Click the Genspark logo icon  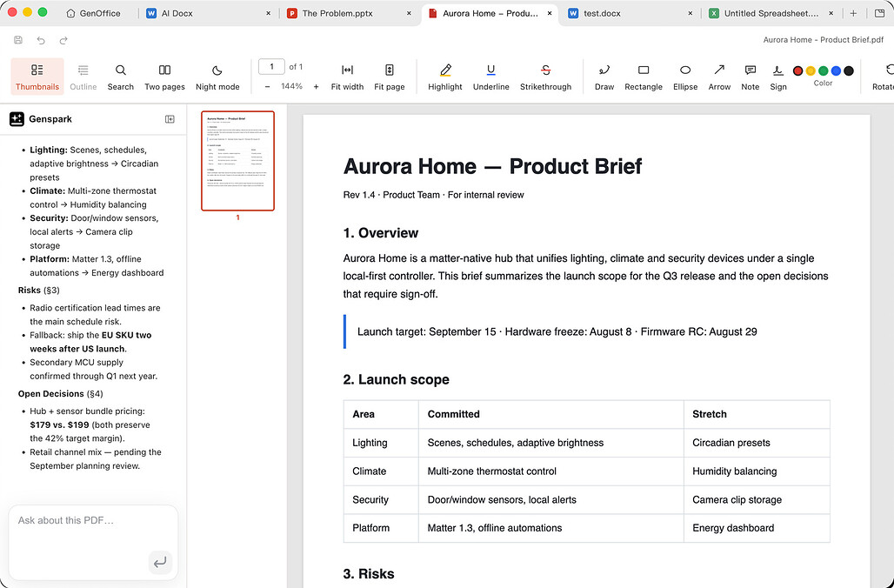click(17, 118)
